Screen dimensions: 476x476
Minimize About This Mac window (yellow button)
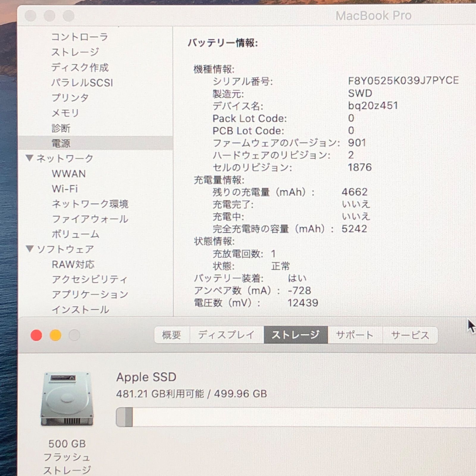pos(55,335)
